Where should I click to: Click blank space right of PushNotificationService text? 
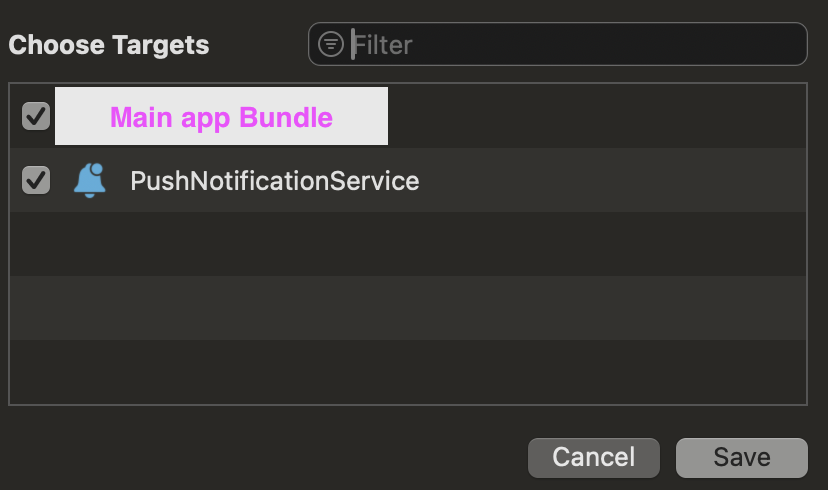click(x=610, y=181)
